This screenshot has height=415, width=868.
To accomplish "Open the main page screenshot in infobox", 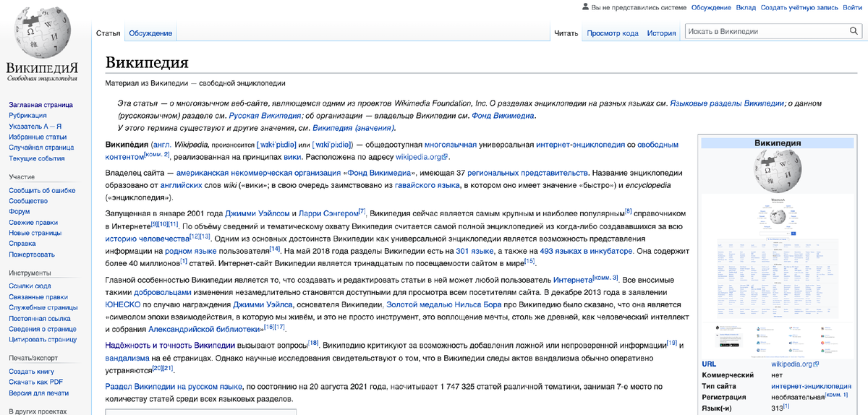I will (777, 278).
